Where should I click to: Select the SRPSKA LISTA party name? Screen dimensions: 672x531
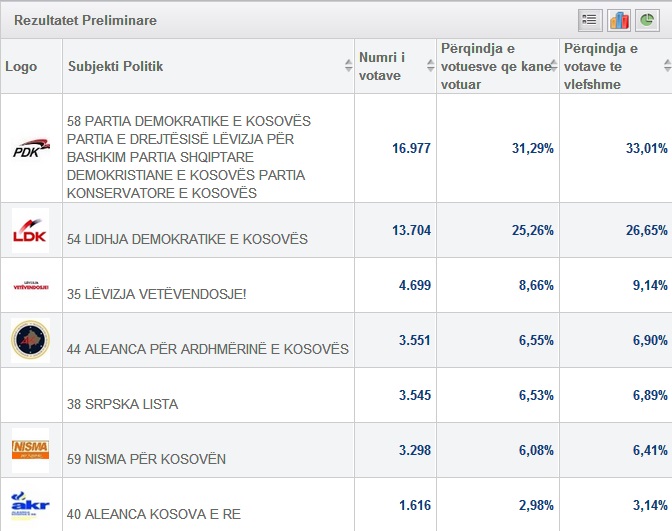(122, 404)
